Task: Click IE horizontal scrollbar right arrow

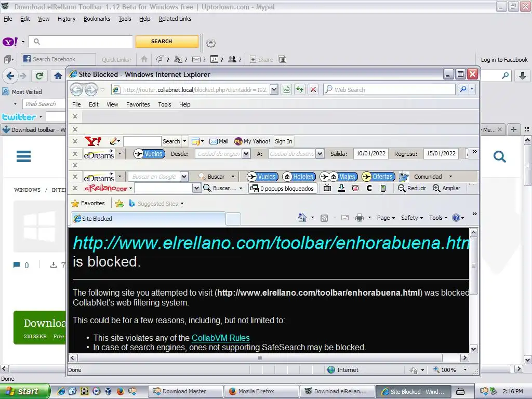Action: [x=464, y=358]
